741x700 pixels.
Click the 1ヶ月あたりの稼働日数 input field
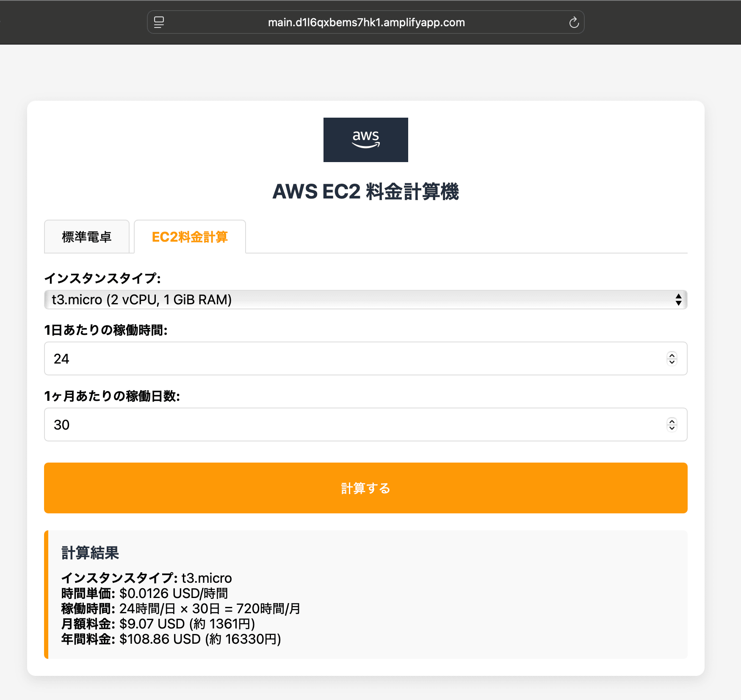point(366,424)
